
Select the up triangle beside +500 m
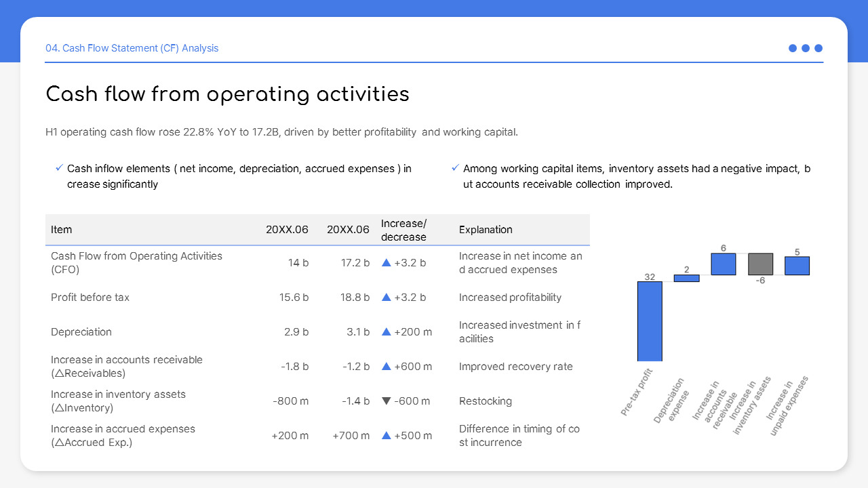(x=385, y=435)
